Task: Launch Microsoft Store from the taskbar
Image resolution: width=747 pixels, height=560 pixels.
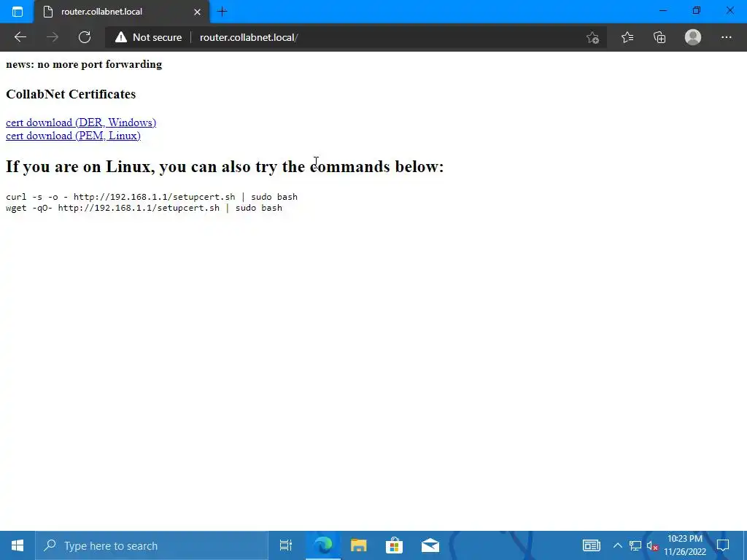Action: 395,545
